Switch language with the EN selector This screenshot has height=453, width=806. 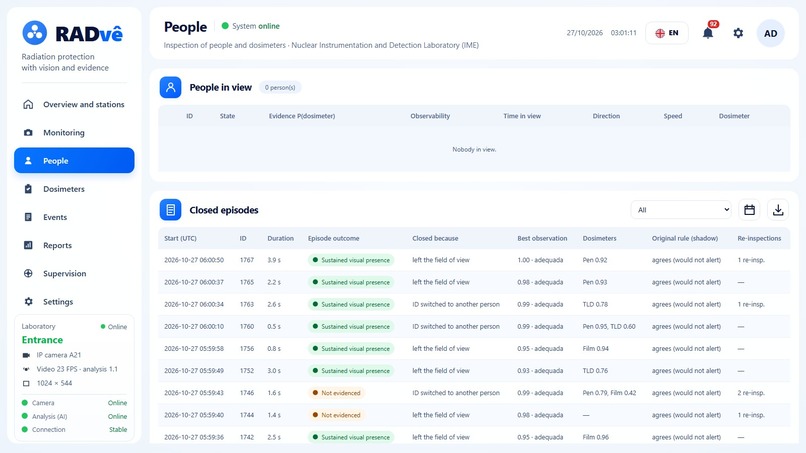[667, 33]
